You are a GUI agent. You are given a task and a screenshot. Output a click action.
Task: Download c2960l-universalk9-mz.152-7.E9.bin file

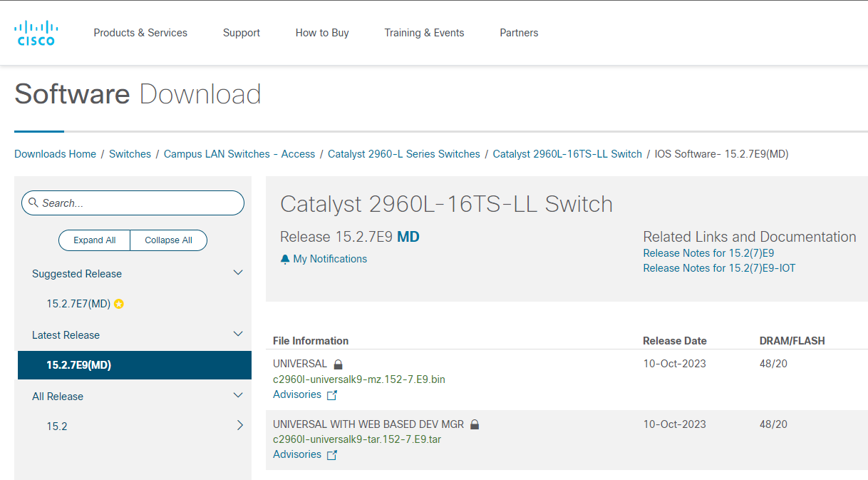pos(359,379)
